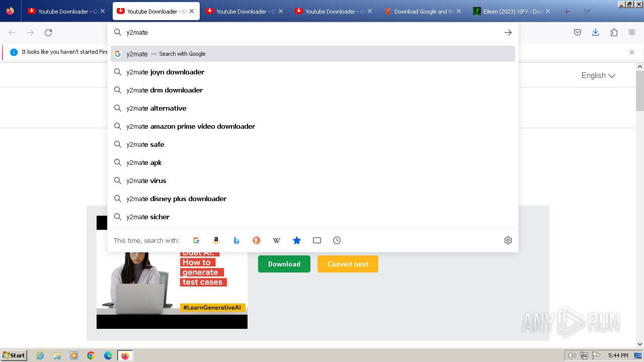The height and width of the screenshot is (362, 644).
Task: Switch to third Youtube Downloader tab
Action: [x=245, y=11]
